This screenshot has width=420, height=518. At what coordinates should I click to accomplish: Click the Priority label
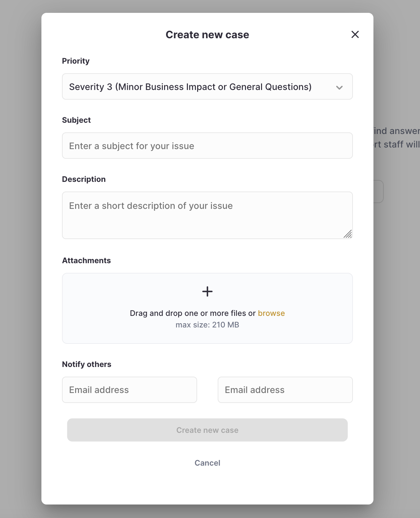tap(76, 61)
